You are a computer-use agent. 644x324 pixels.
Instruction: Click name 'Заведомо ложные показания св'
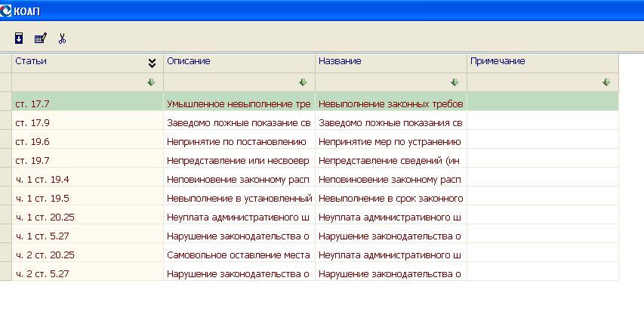(390, 123)
